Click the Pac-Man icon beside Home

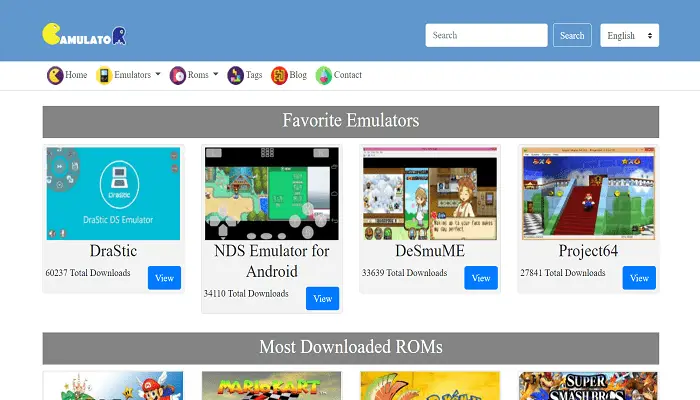[55, 75]
